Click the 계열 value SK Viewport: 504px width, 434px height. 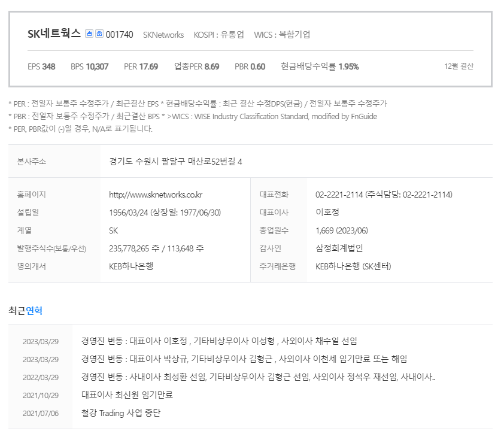pos(114,230)
